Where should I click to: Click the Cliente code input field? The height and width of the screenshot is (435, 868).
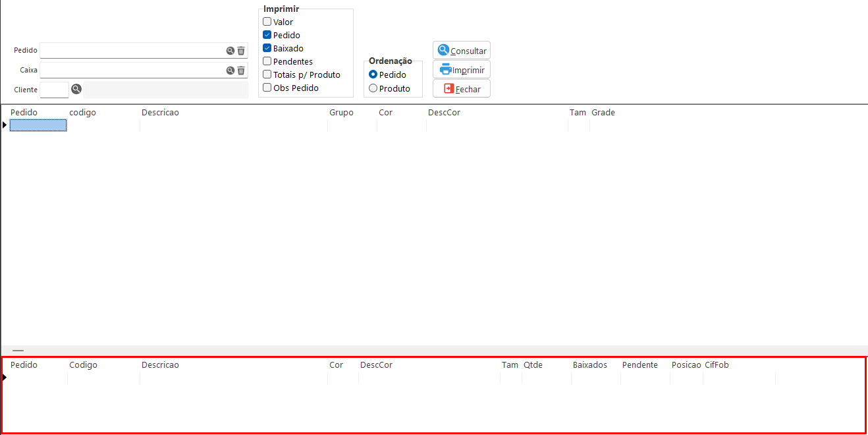[x=54, y=90]
